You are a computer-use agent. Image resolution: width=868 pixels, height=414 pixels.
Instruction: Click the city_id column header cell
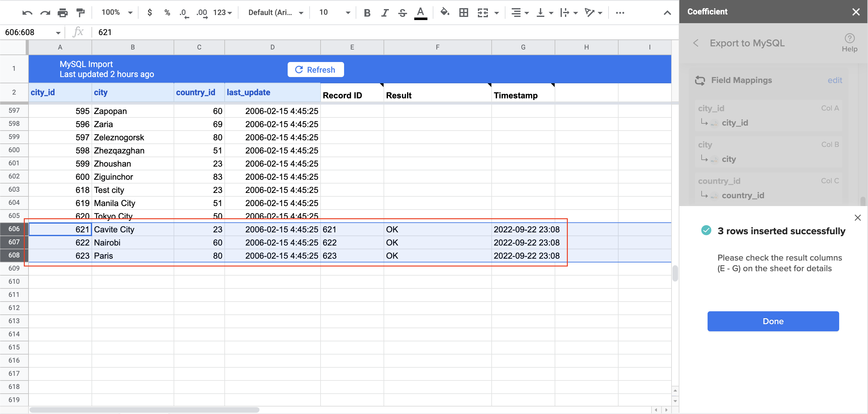coord(60,92)
